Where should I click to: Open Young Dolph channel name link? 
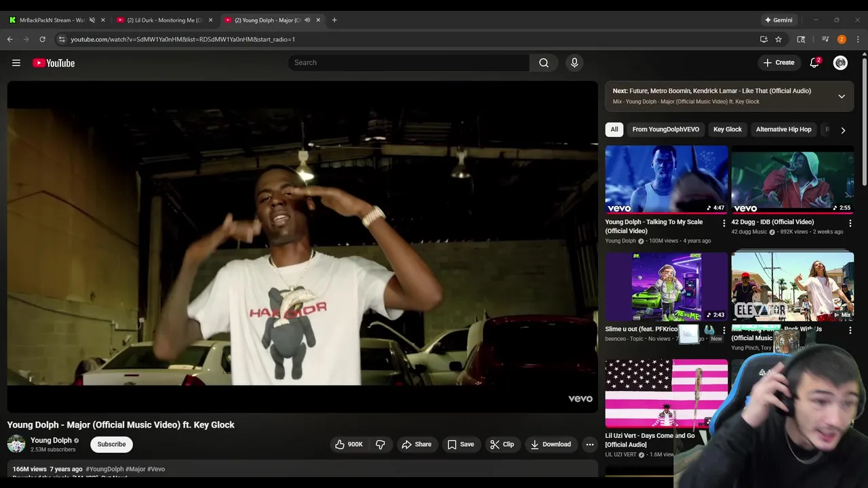tap(51, 440)
